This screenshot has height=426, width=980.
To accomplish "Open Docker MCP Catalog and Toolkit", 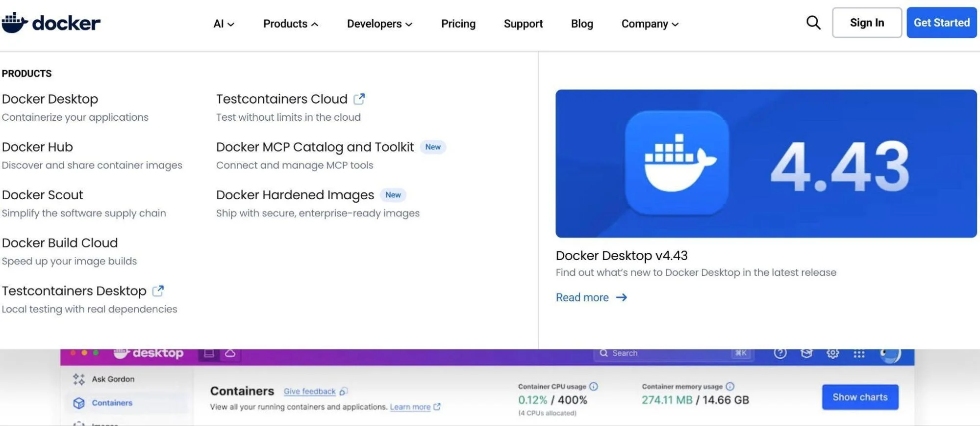I will [x=315, y=147].
